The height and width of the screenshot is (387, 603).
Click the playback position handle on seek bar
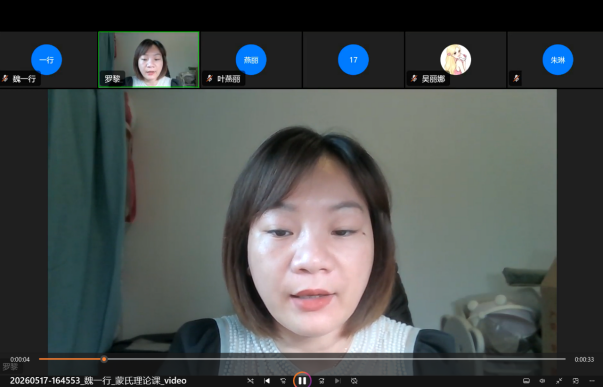click(104, 359)
